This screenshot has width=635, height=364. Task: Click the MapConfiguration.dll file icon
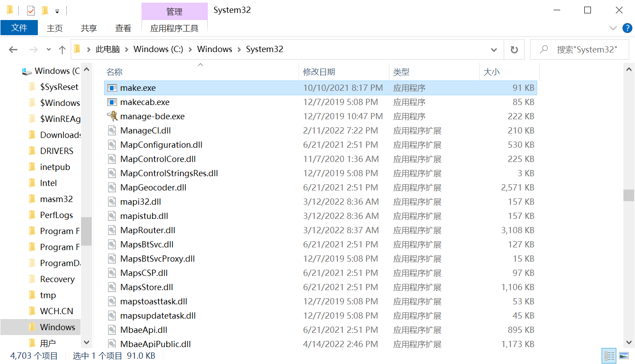[112, 145]
